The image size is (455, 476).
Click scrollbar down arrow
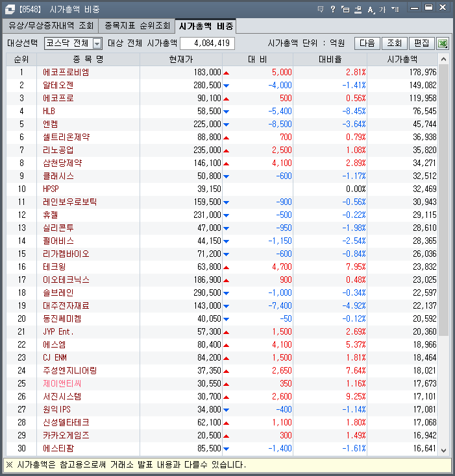(x=443, y=451)
